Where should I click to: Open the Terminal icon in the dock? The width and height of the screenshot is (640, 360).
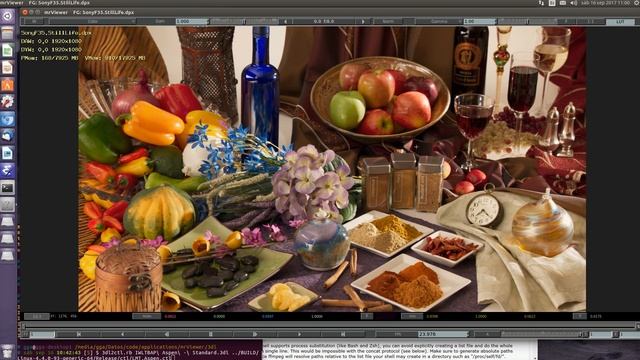(x=7, y=188)
